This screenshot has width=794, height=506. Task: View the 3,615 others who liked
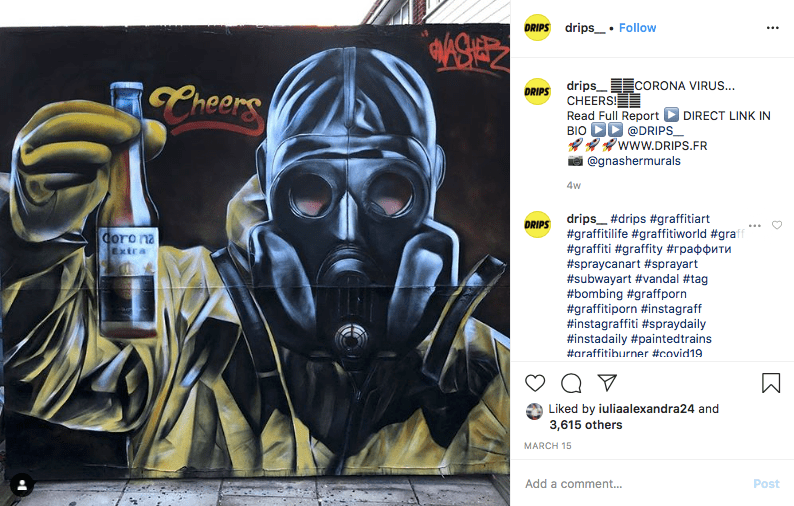586,425
